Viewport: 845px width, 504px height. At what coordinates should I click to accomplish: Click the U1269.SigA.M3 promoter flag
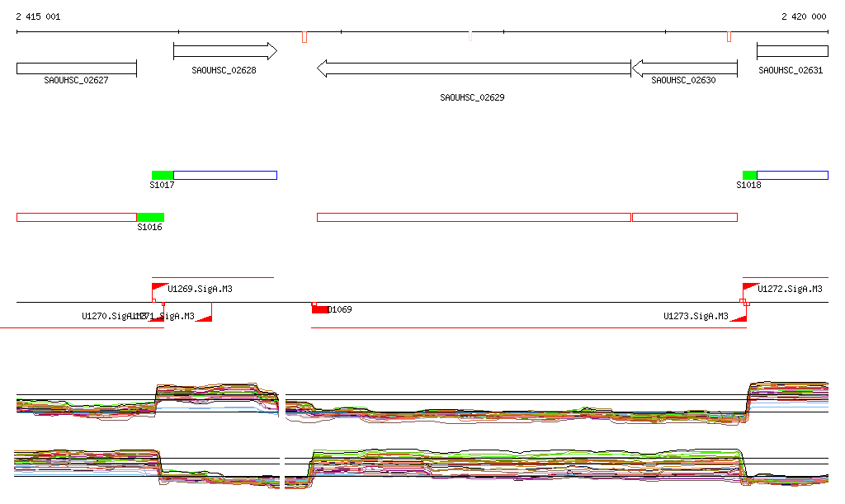[x=159, y=288]
